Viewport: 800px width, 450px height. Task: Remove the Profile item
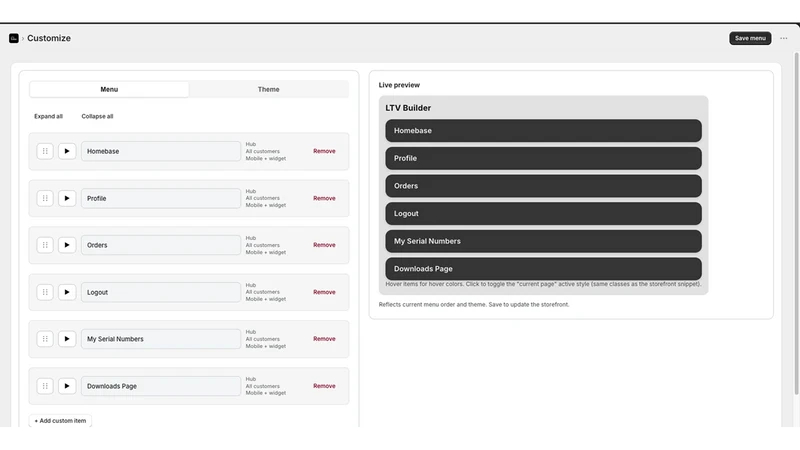point(324,198)
